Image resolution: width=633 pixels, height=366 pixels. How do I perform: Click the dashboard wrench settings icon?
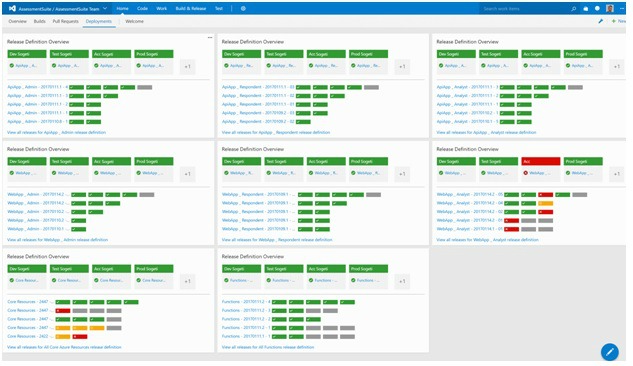tap(601, 21)
